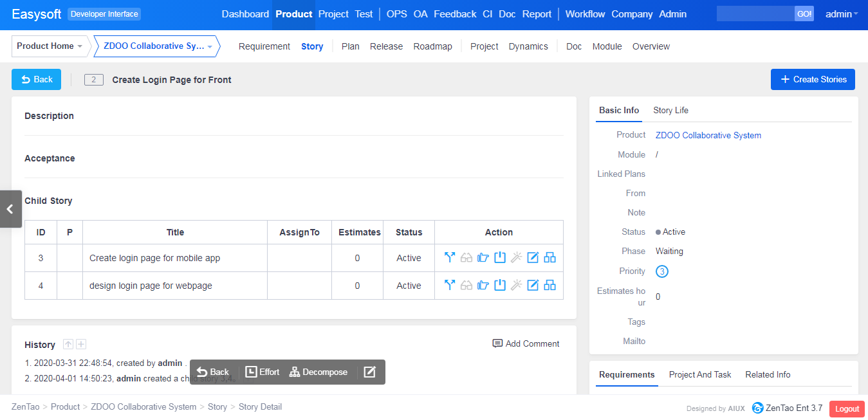Open the Project And Task tab
This screenshot has height=420, width=868.
[700, 374]
